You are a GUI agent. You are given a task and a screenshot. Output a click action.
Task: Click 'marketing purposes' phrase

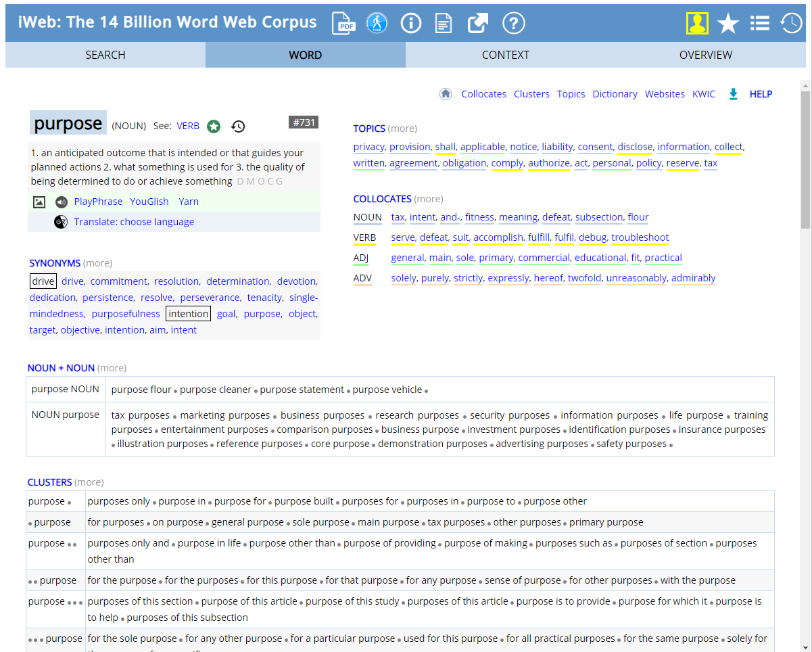225,415
